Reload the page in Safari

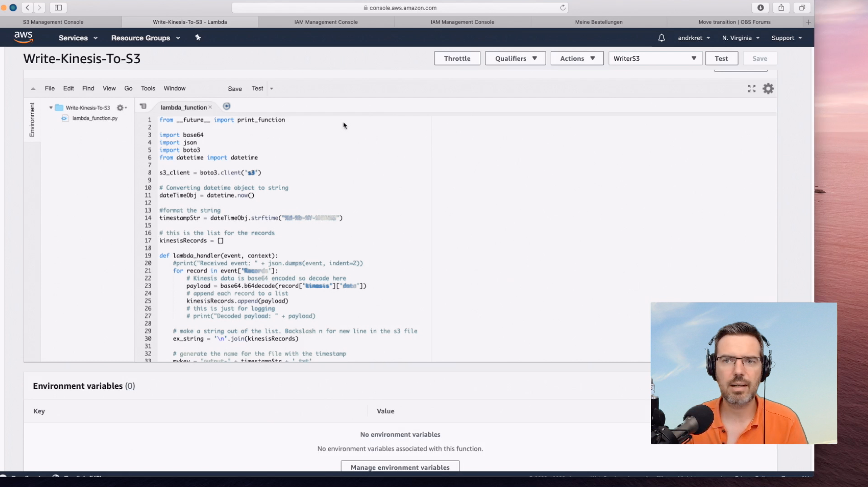point(563,7)
